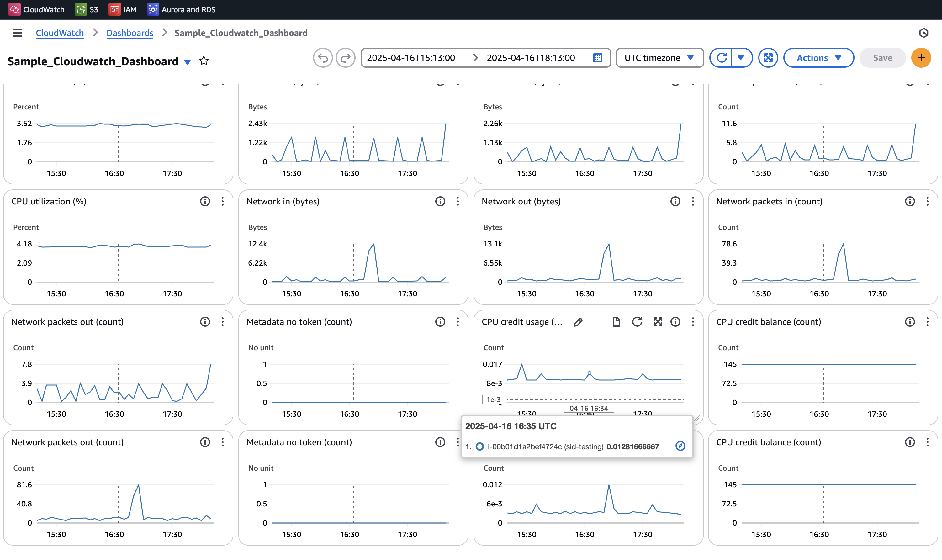
Task: Click the redo time range arrow icon
Action: pos(345,58)
